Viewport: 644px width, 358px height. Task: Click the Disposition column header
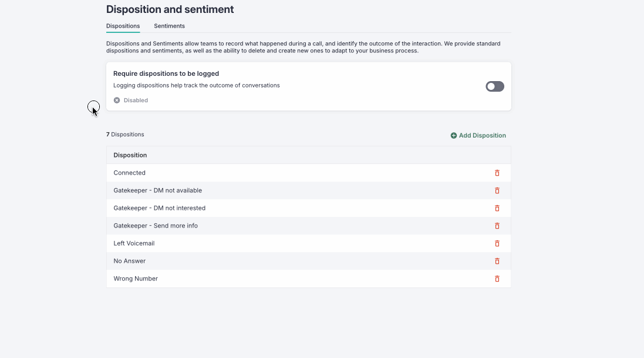click(130, 155)
